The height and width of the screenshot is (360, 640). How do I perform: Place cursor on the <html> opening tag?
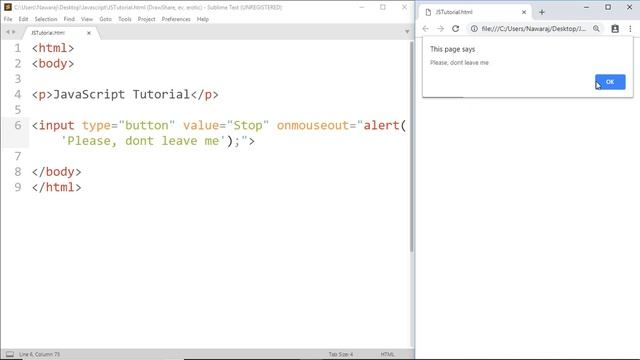coord(53,48)
